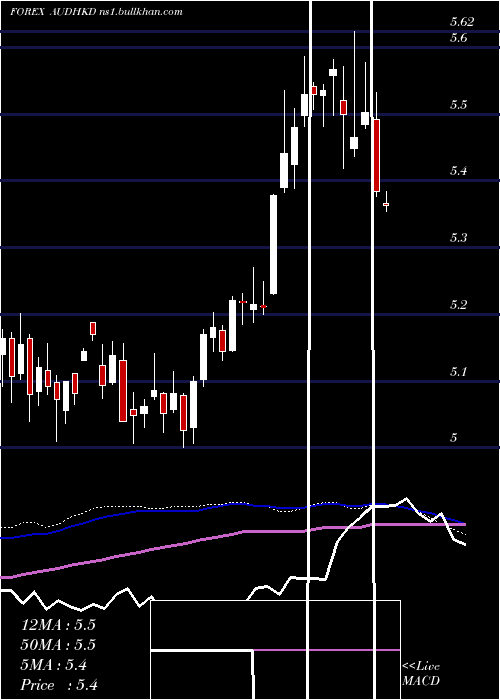
Task: Click the tall white breakout candle crossing 5.3
Action: pyautogui.click(x=273, y=244)
